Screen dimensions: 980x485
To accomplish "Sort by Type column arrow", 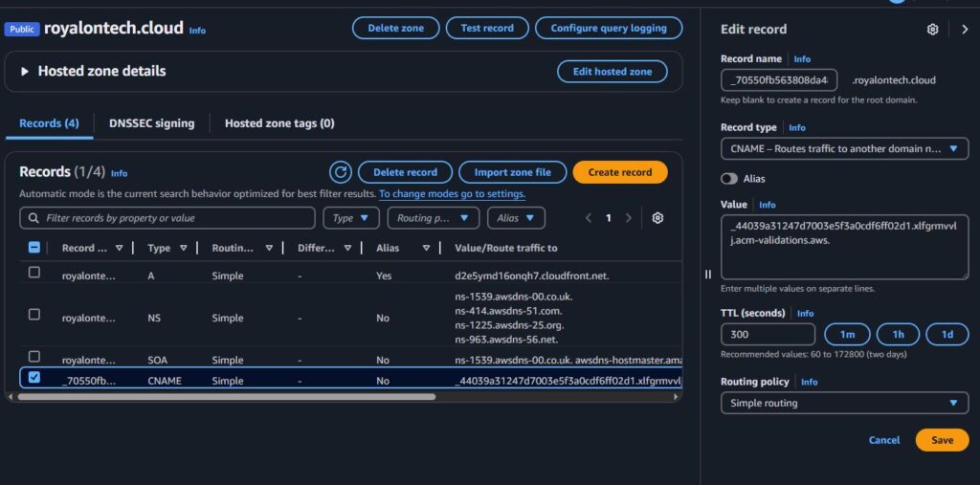I will (183, 248).
